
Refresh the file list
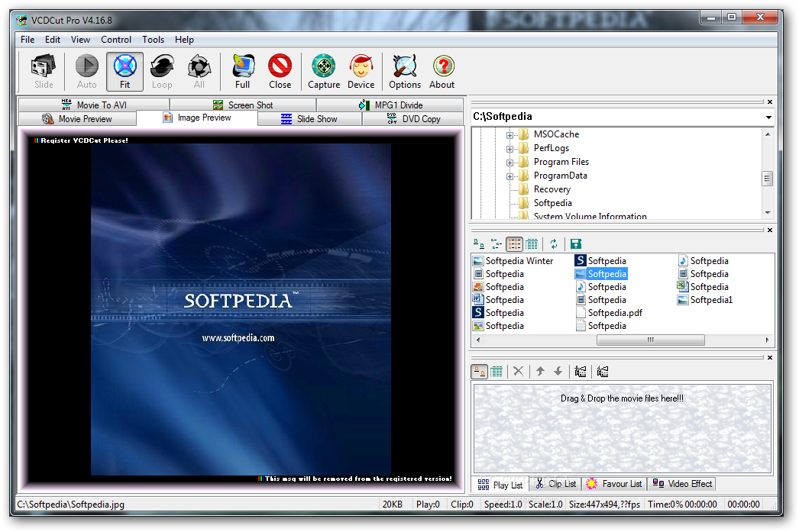tap(553, 244)
